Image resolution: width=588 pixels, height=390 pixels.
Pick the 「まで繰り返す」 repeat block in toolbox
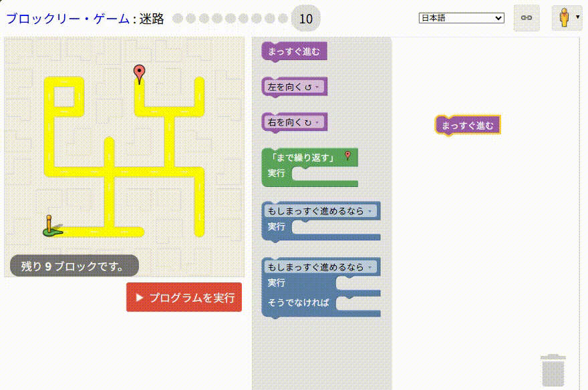[x=310, y=167]
